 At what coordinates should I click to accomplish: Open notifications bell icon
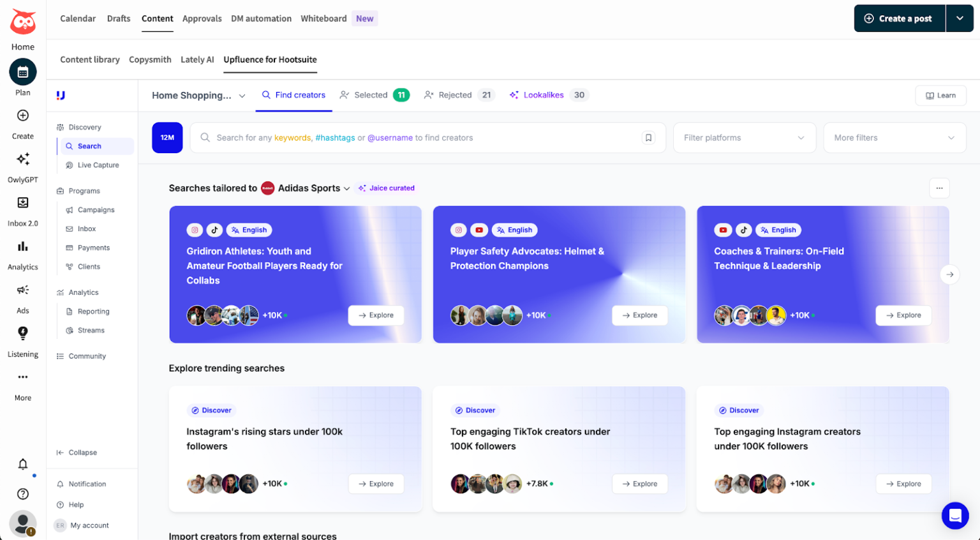click(x=23, y=465)
